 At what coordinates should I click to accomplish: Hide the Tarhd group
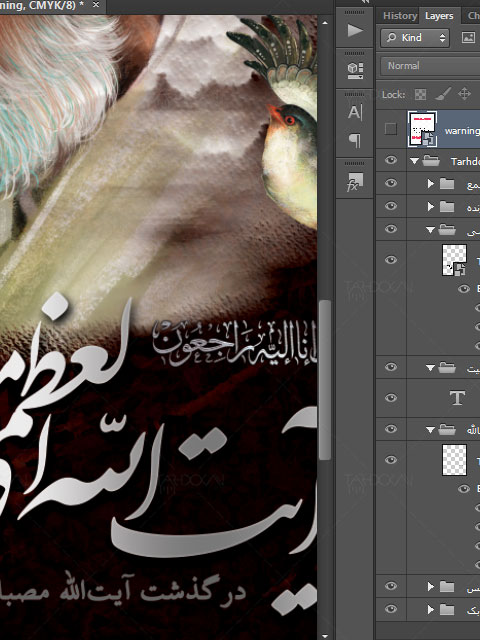pyautogui.click(x=391, y=160)
